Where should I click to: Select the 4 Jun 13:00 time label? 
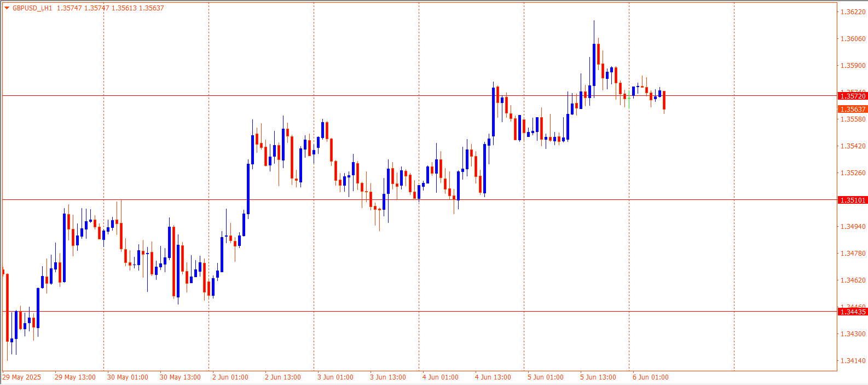click(493, 377)
